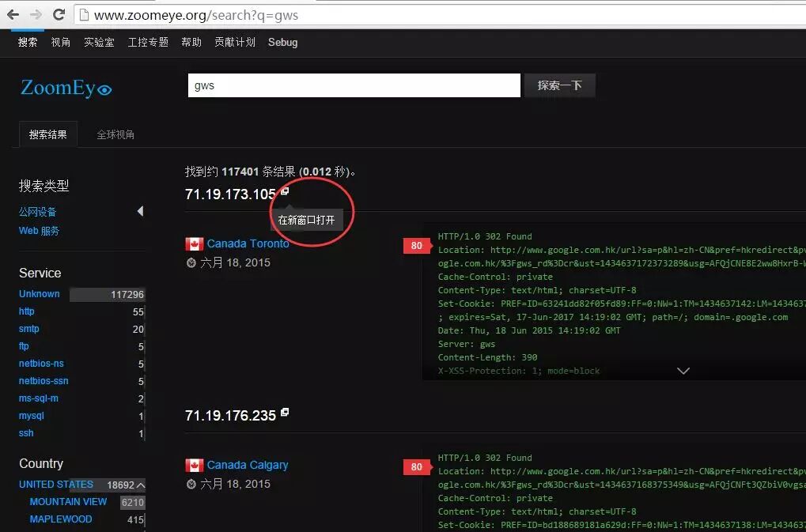806x532 pixels.
Task: Open the 视角 nav item
Action: (x=61, y=42)
